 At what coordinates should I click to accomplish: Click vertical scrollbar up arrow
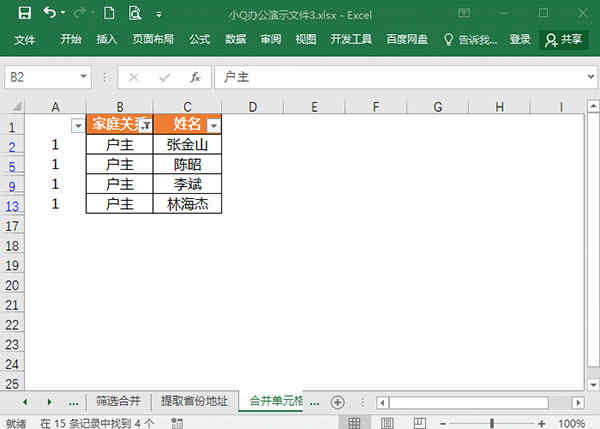coord(593,106)
